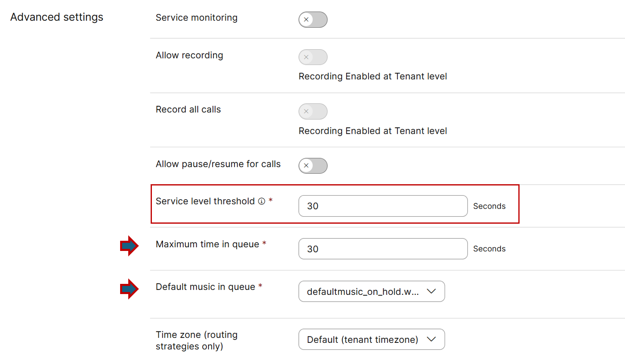The image size is (625, 364).
Task: Click the red asterisk after Default music in queue
Action: (x=260, y=286)
